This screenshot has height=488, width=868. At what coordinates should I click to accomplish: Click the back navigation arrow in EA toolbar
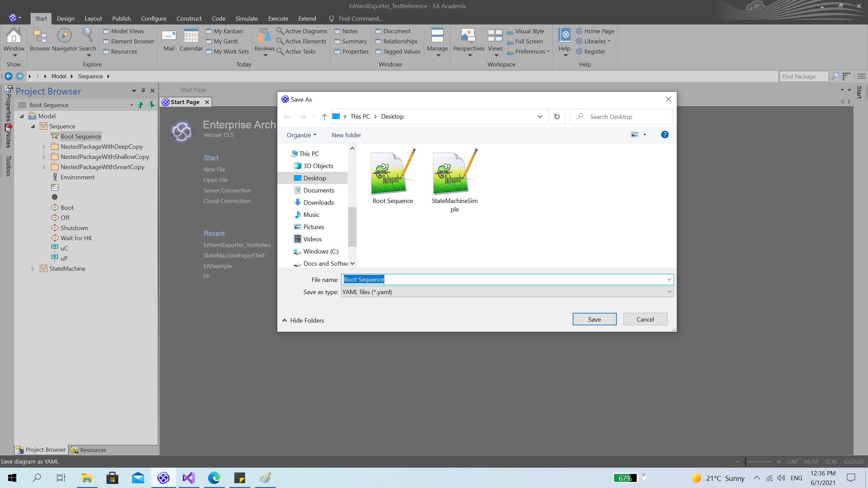8,76
